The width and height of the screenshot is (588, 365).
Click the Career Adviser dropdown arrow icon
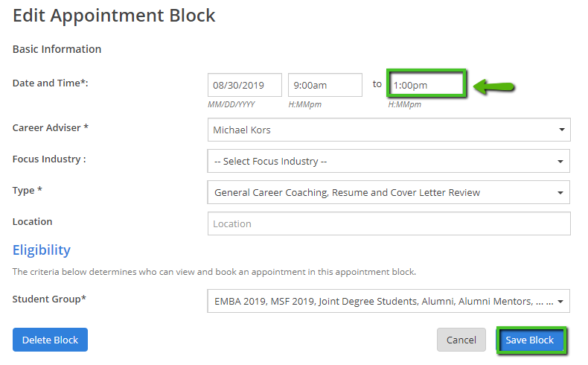(x=560, y=130)
